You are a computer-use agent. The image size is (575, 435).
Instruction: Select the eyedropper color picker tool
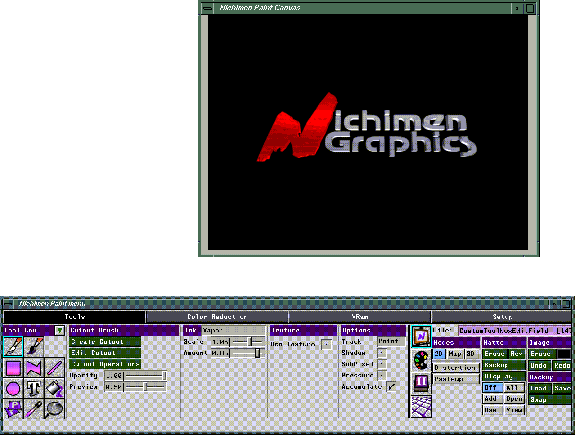pyautogui.click(x=34, y=409)
